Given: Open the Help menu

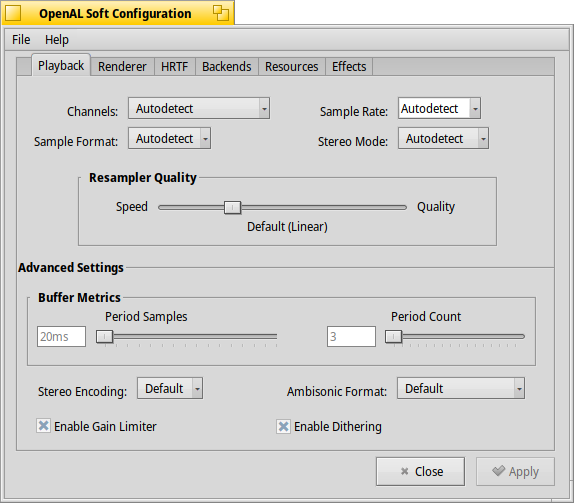Looking at the screenshot, I should point(57,40).
